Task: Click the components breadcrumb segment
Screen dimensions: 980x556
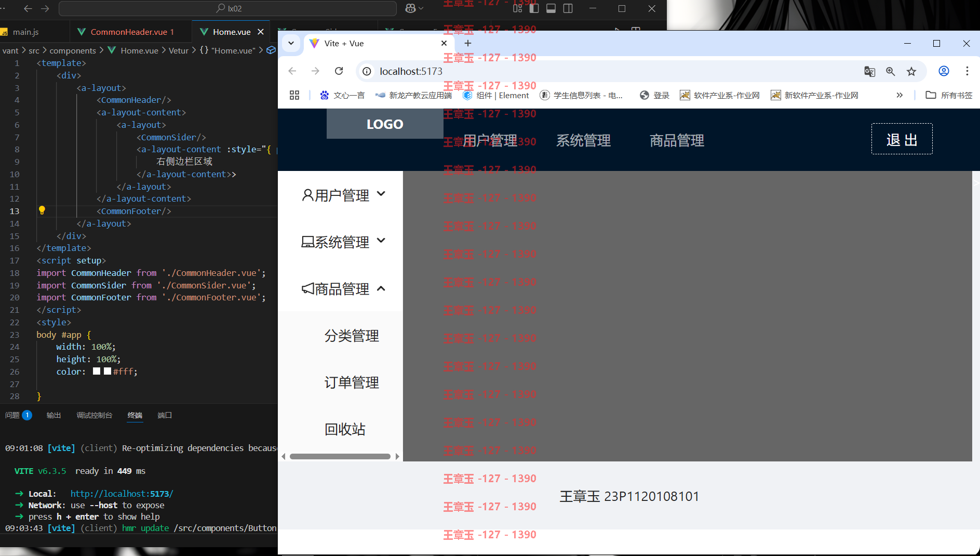Action: click(73, 50)
